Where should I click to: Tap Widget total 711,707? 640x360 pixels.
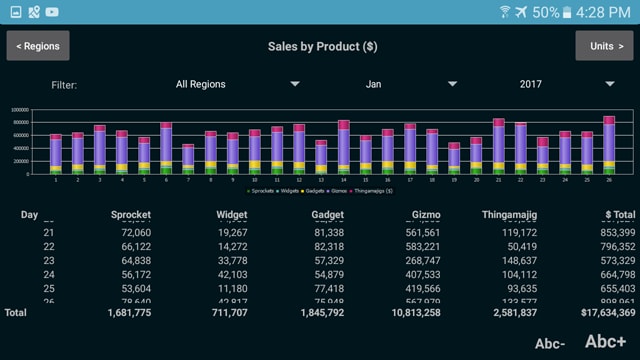pos(229,313)
